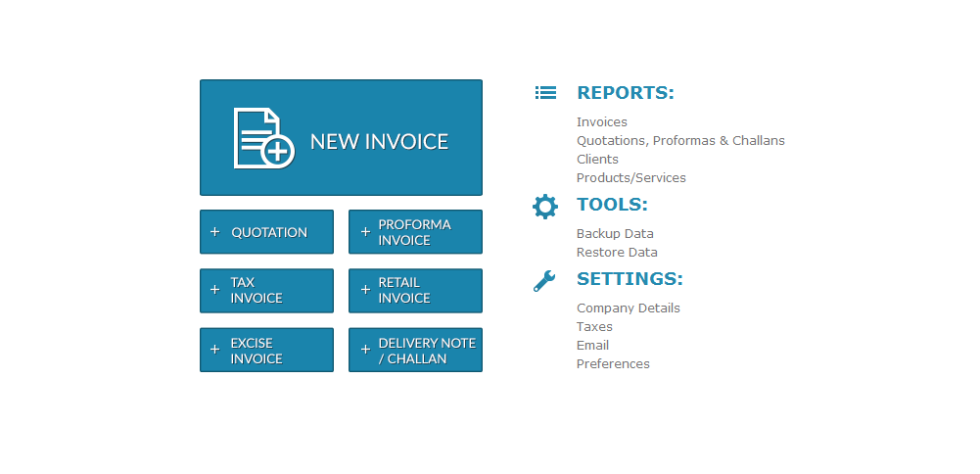This screenshot has width=980, height=474.
Task: Click the SETTINGS heading
Action: coord(630,279)
